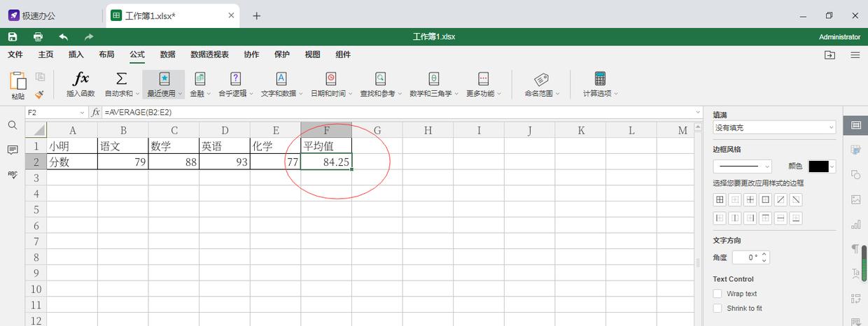Image resolution: width=868 pixels, height=326 pixels.
Task: Expand the formula bar chevron
Action: coord(698,112)
